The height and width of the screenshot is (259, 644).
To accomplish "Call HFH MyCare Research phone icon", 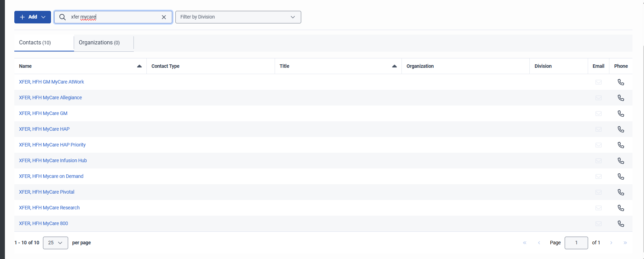I will coord(621,208).
